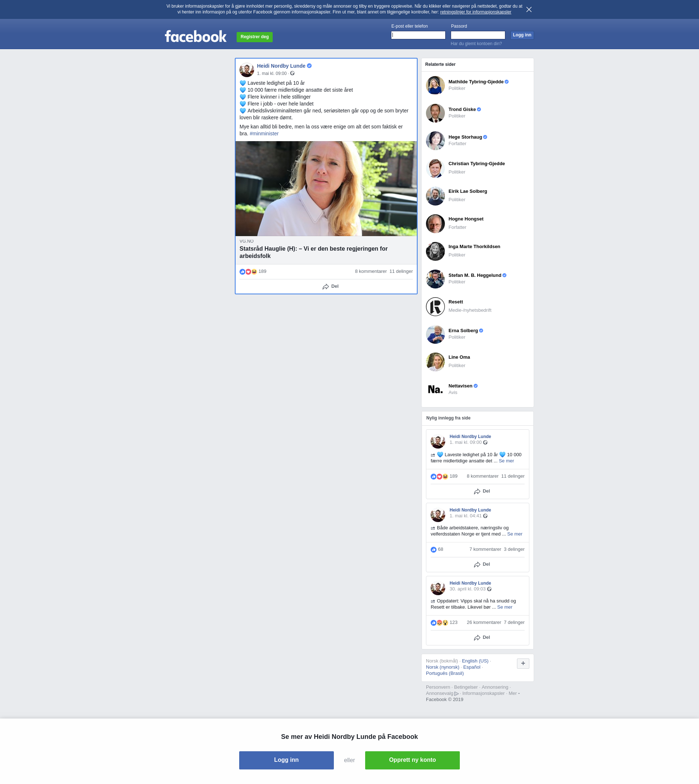Image resolution: width=699 pixels, height=784 pixels.
Task: Open Line Oma's profile picture
Action: click(x=435, y=362)
